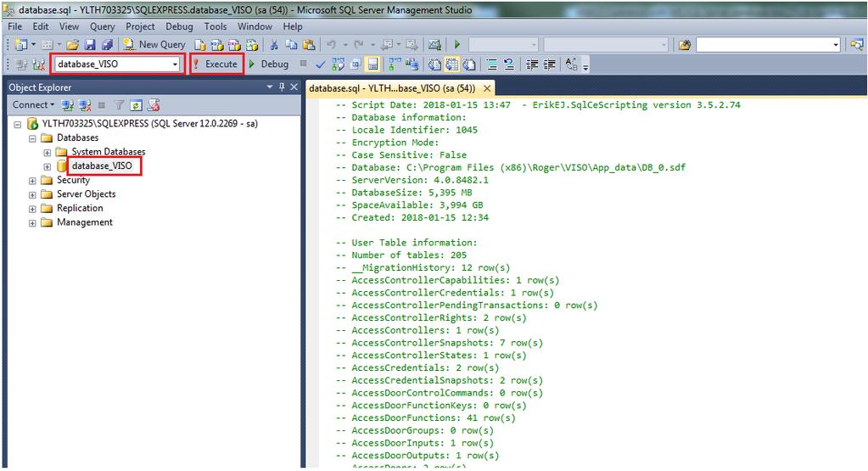The width and height of the screenshot is (868, 471).
Task: Expand the Server Objects folder
Action: 32,195
